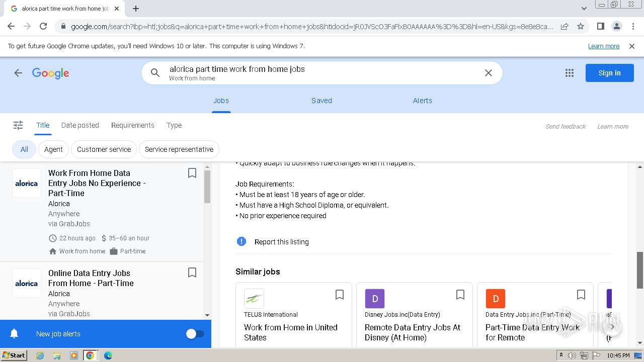The width and height of the screenshot is (644, 362).
Task: Open Microsoft Edge from taskbar
Action: 108,355
